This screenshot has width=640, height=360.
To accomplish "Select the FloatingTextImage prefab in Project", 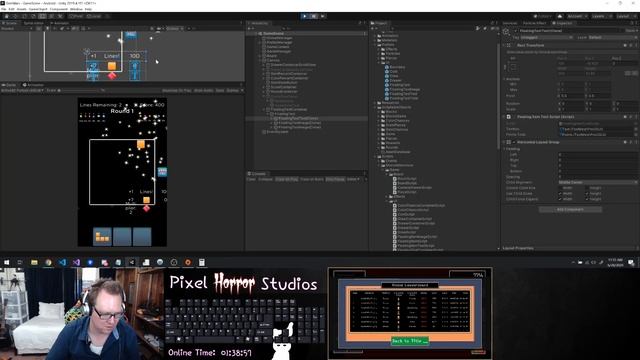I will [x=404, y=89].
